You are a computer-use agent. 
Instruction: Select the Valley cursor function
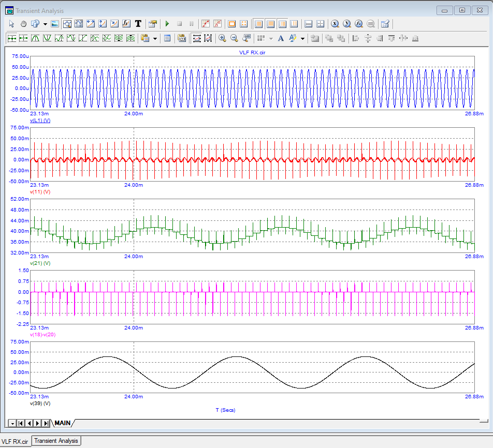point(47,38)
